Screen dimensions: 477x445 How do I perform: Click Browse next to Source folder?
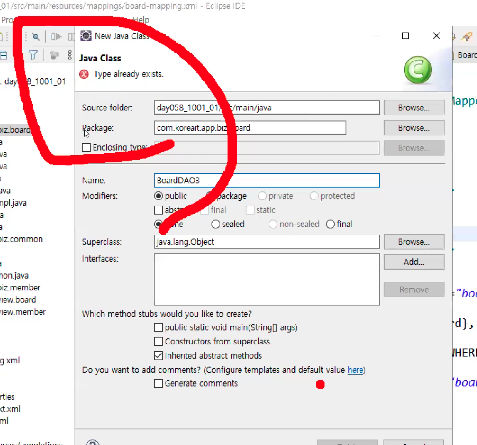[414, 108]
